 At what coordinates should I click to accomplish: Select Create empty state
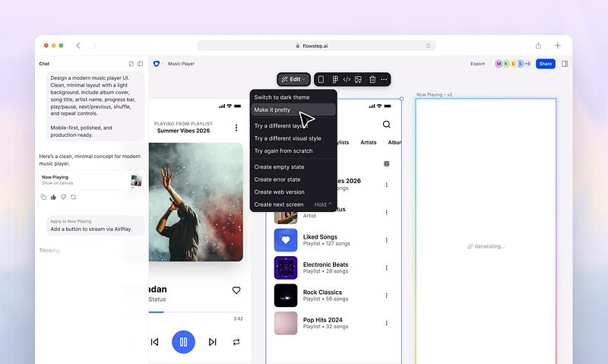tap(293, 166)
